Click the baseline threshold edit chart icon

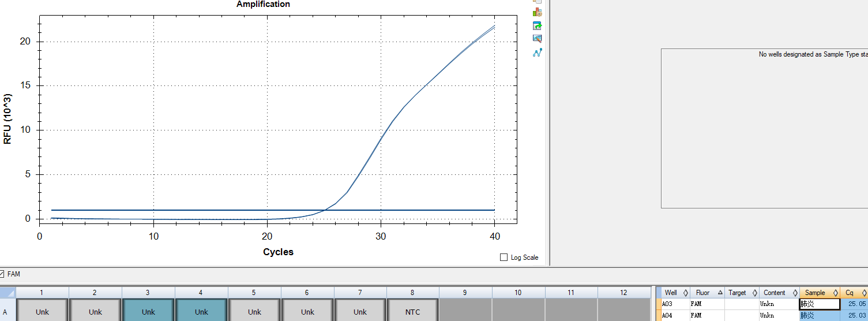tap(538, 39)
